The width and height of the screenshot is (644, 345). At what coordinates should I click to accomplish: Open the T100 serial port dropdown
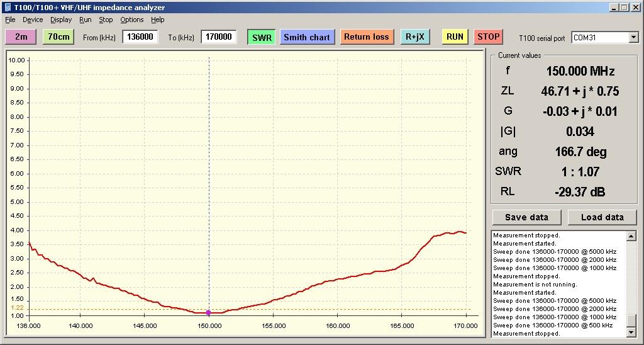coord(633,38)
